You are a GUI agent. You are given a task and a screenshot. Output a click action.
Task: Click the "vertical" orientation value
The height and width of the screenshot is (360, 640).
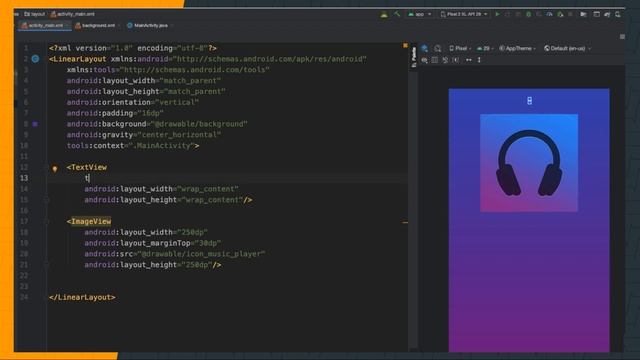(177, 102)
